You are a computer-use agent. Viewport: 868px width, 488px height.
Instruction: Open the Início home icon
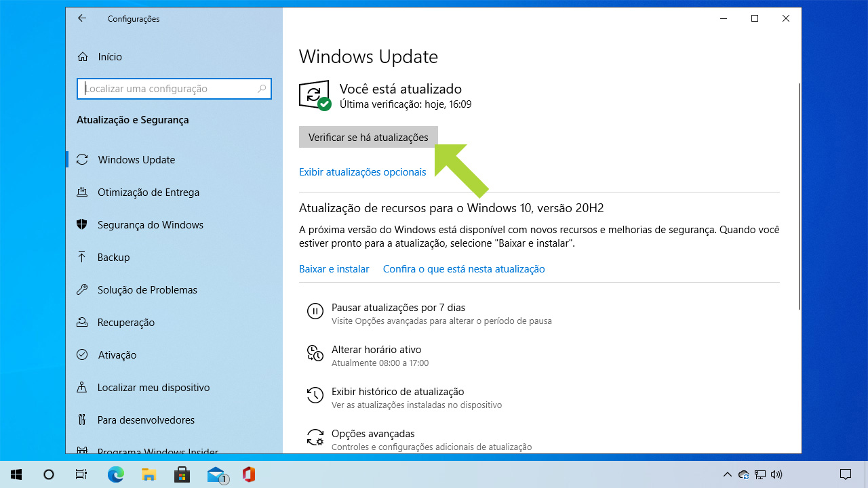(x=83, y=57)
